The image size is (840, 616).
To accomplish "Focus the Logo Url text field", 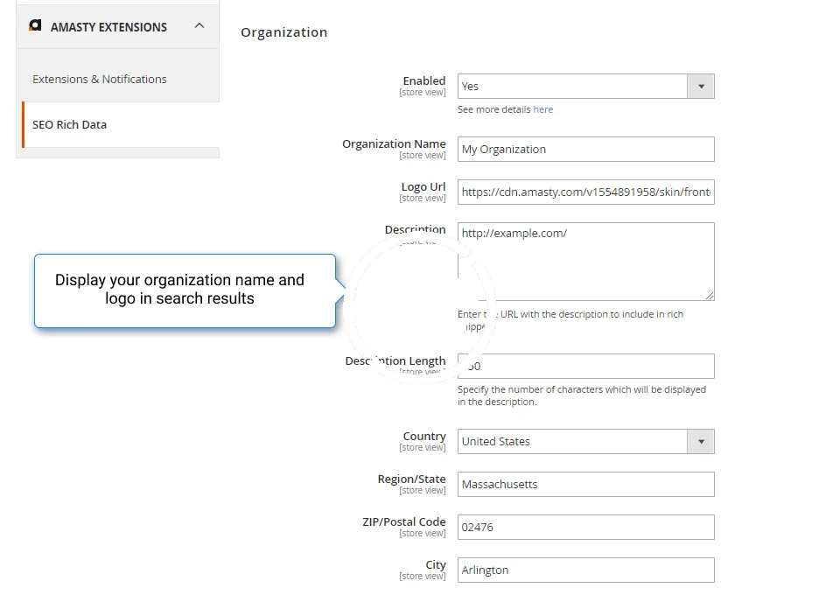I will 585,192.
